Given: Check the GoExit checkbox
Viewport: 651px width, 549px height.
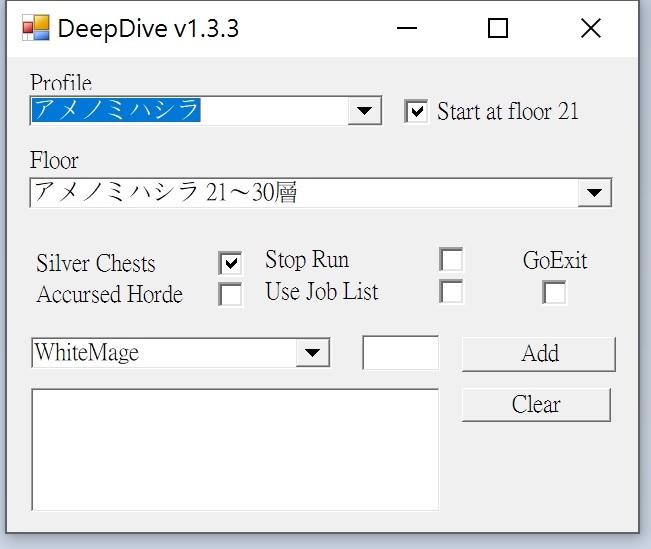Looking at the screenshot, I should coord(554,292).
